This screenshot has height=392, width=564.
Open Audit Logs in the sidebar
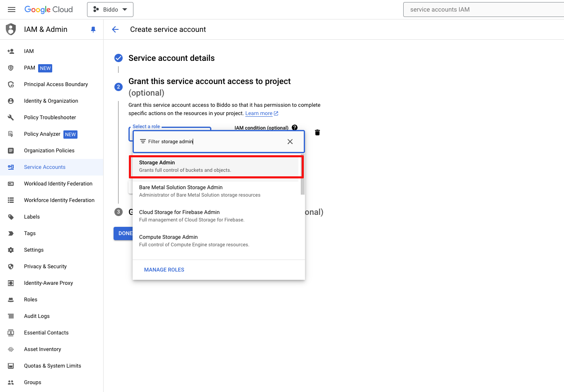51,316
